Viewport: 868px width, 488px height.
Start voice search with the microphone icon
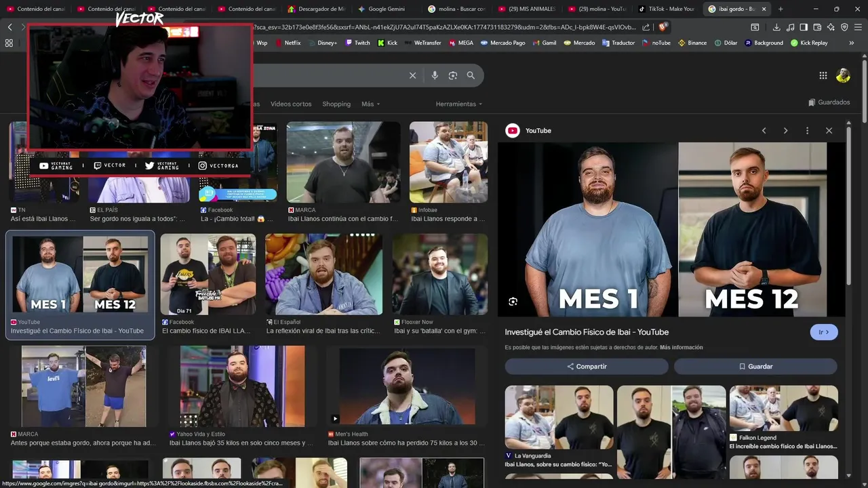click(x=435, y=75)
